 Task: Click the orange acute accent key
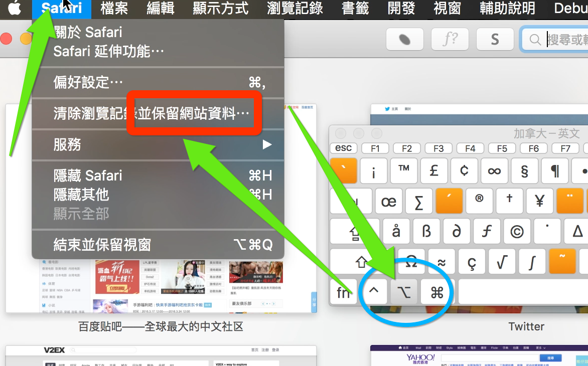[x=449, y=201]
